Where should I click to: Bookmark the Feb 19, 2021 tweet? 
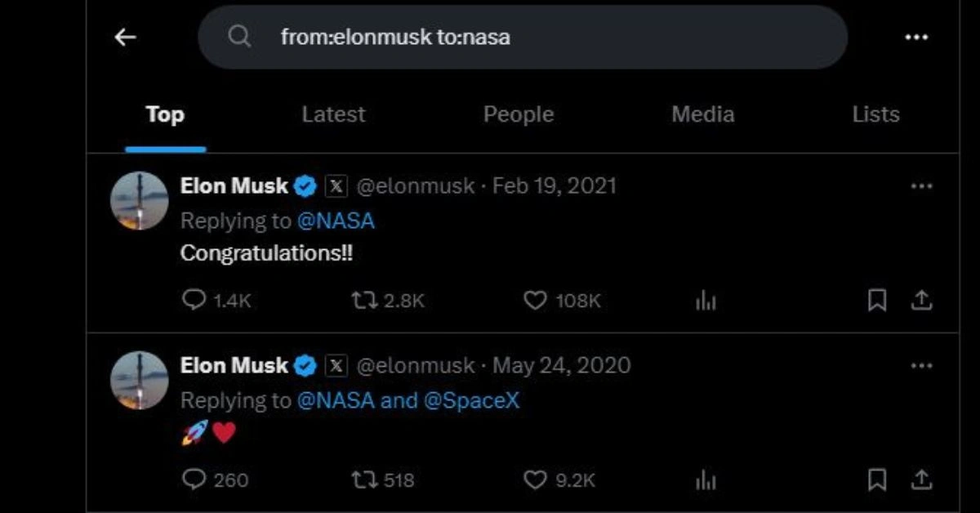click(877, 301)
